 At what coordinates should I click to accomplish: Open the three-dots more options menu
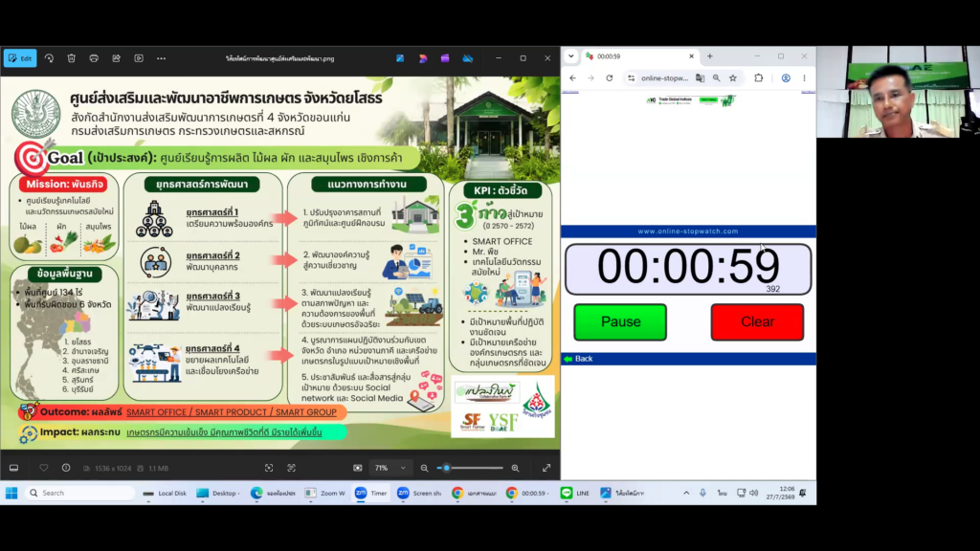[161, 58]
